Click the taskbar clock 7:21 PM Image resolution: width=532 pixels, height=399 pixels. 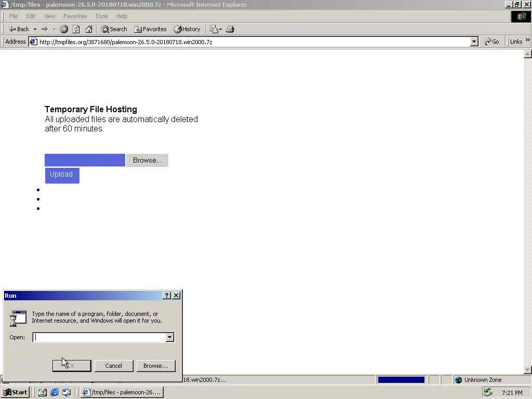pyautogui.click(x=512, y=393)
